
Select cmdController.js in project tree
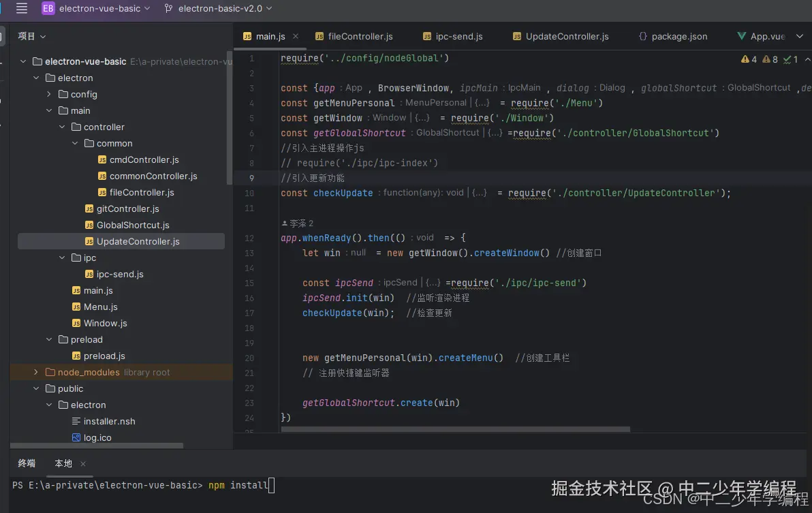coord(144,160)
